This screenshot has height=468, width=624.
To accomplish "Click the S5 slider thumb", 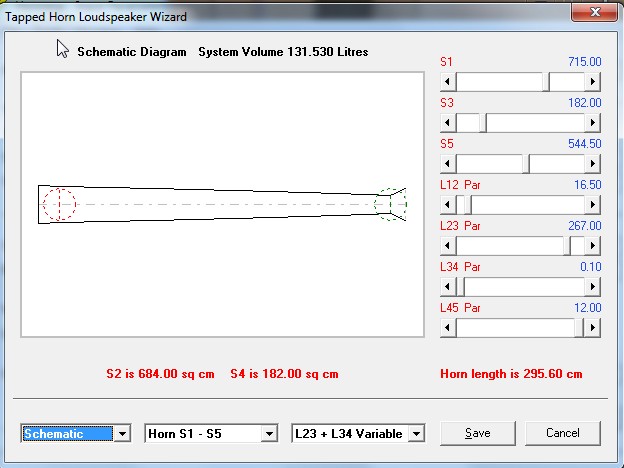I will point(526,164).
